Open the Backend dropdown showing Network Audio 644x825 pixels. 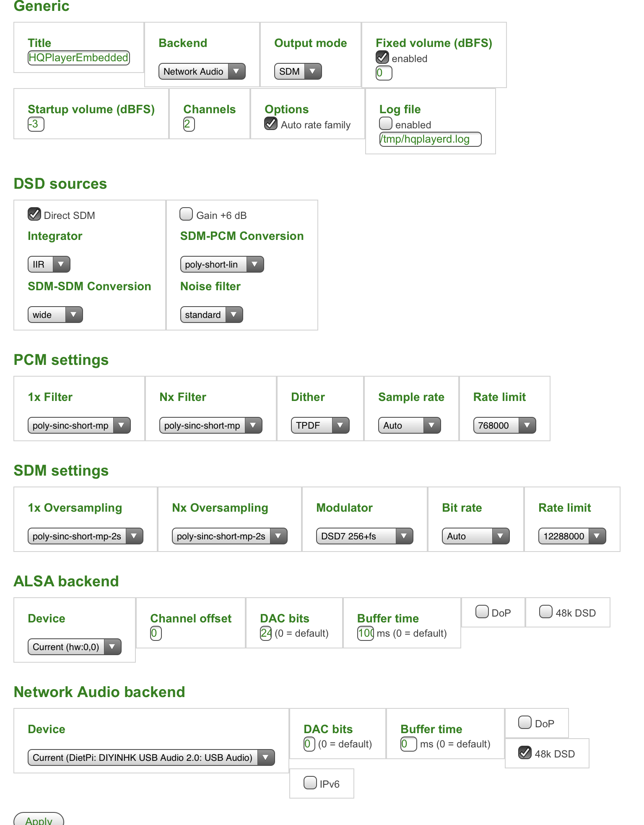coord(202,71)
